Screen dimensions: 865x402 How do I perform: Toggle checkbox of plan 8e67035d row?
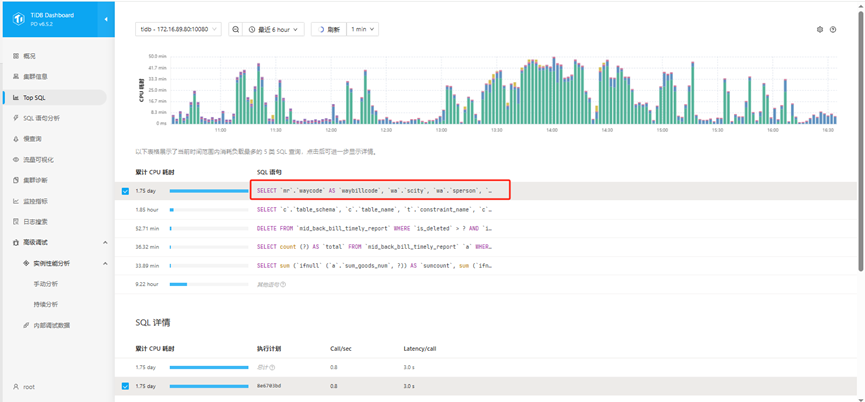point(125,386)
